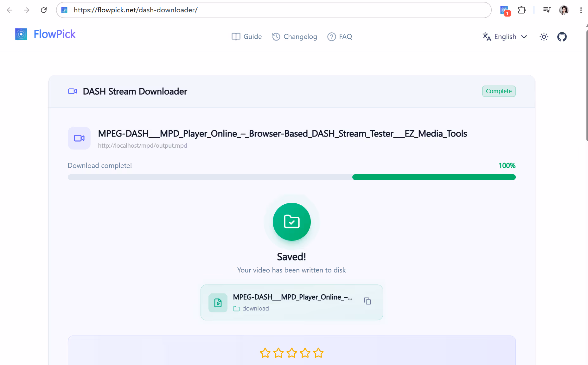Click the localhost output.mpd URL
Image resolution: width=588 pixels, height=365 pixels.
[x=143, y=146]
